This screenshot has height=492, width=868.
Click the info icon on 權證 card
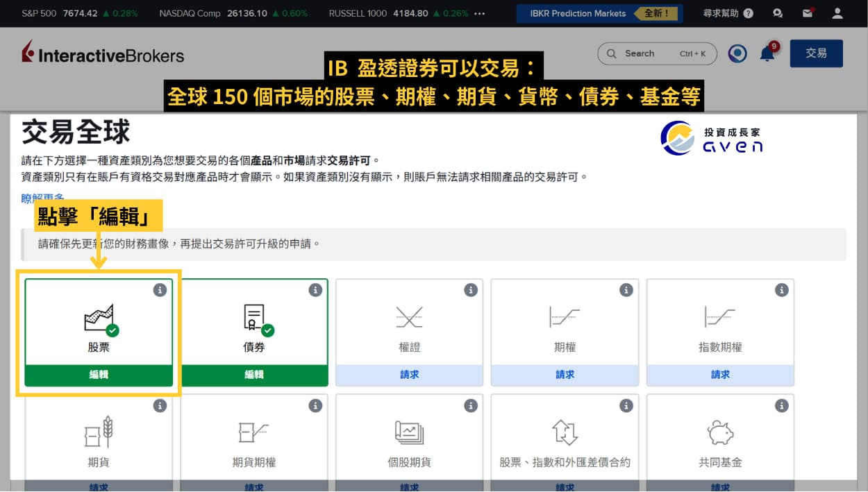click(x=471, y=290)
